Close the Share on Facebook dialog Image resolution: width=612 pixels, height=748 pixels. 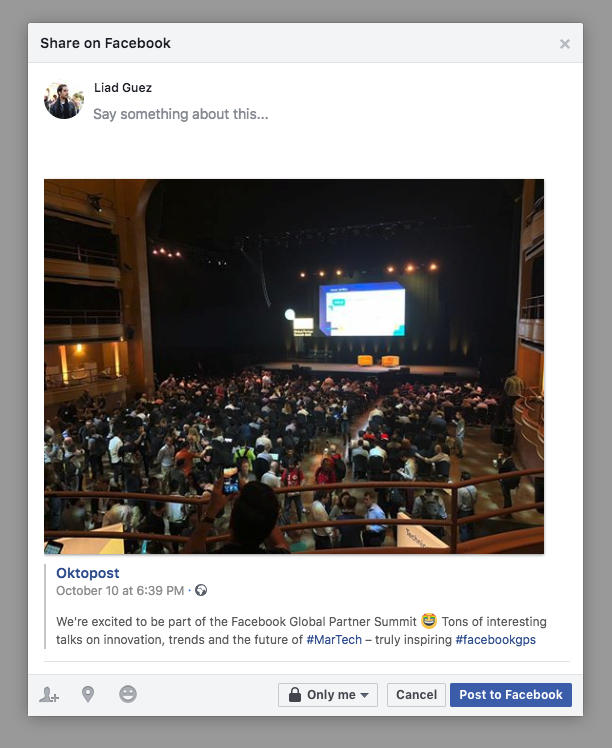565,44
